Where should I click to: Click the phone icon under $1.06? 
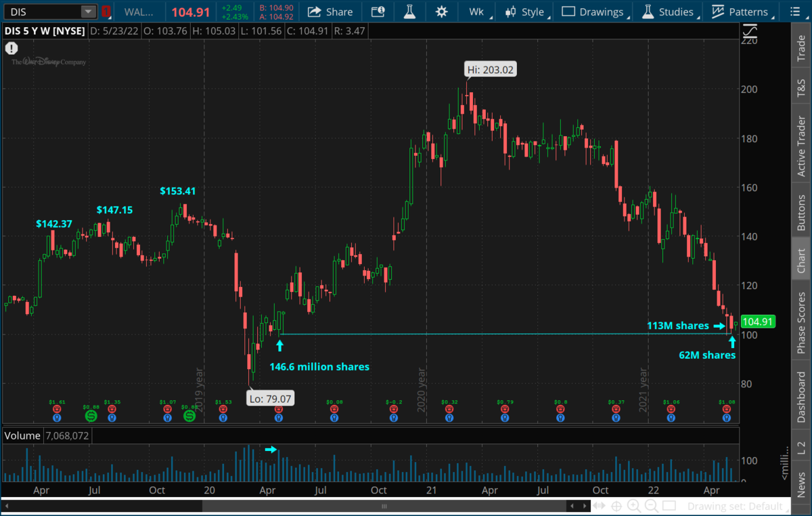click(670, 409)
